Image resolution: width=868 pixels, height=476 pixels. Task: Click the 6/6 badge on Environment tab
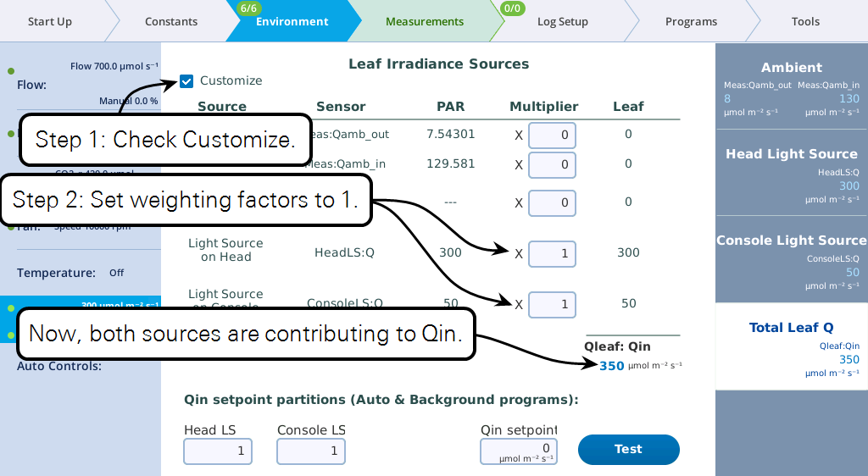pos(248,8)
